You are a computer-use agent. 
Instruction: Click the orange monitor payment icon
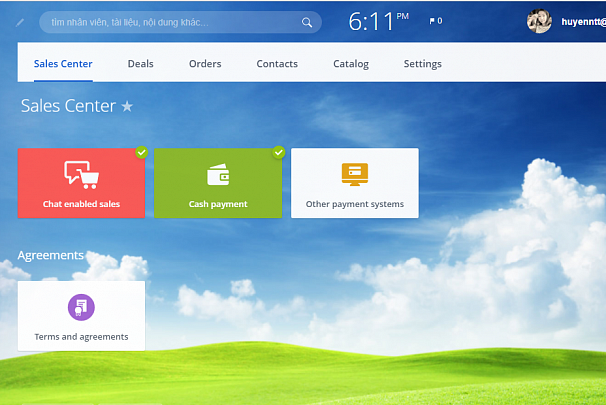tap(355, 174)
